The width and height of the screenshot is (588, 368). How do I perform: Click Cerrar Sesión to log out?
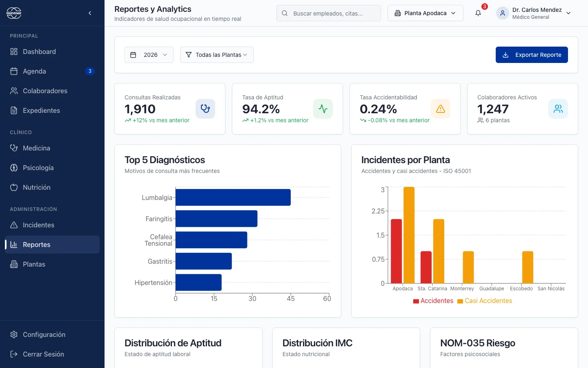click(x=43, y=354)
